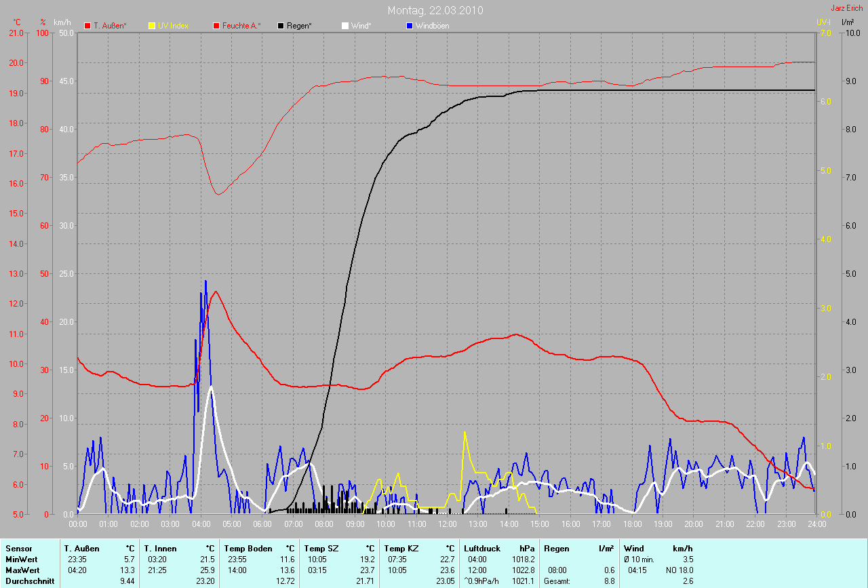The width and height of the screenshot is (868, 588).
Task: Click the yellow UV Index legend square
Action: [152, 26]
